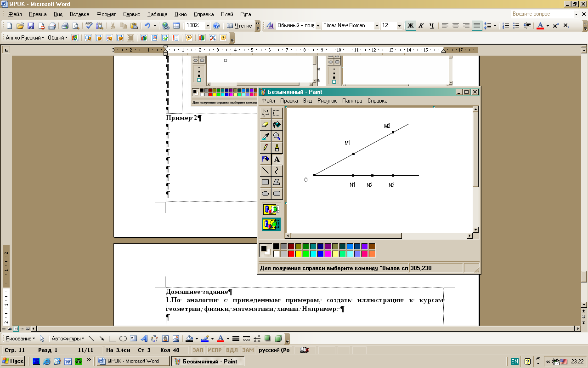Toggle Bold formatting in Word
588x368 pixels.
pos(410,26)
